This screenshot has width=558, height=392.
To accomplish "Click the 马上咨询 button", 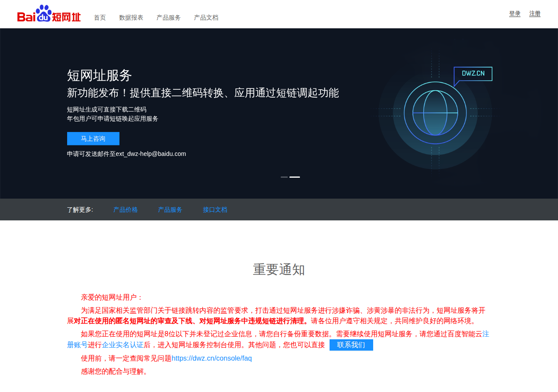I will click(x=93, y=139).
